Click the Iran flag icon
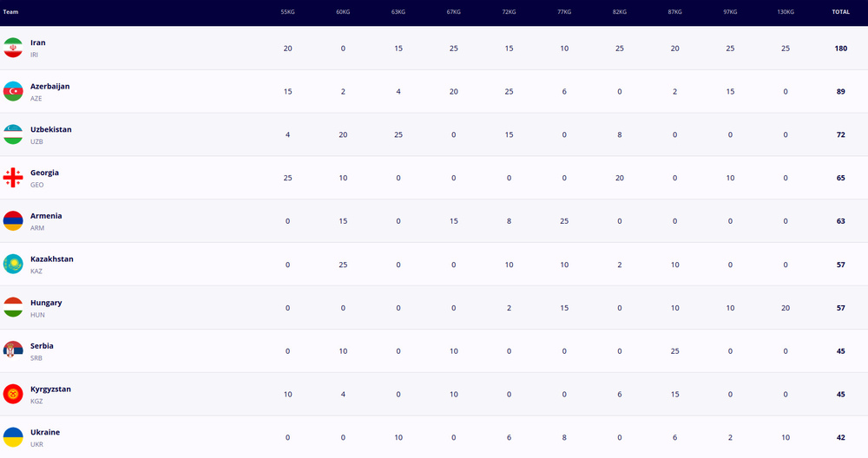The width and height of the screenshot is (868, 458). click(x=13, y=48)
